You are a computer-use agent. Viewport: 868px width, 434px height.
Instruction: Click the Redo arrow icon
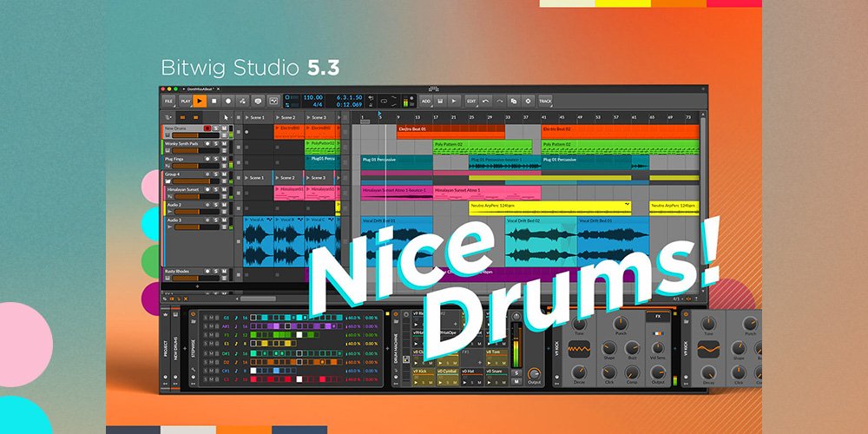point(499,102)
